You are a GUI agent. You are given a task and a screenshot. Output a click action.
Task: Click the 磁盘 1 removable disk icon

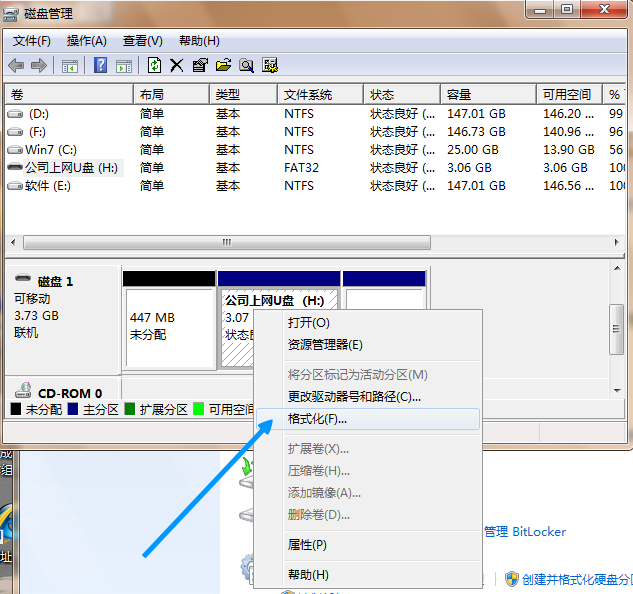pyautogui.click(x=23, y=278)
